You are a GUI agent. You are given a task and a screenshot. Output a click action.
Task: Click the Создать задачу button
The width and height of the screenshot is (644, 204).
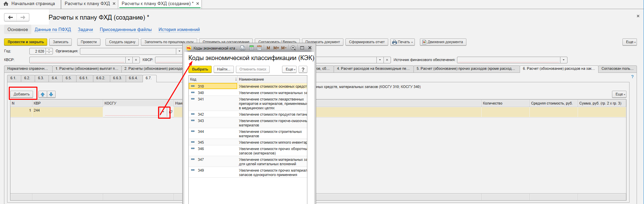pos(122,42)
